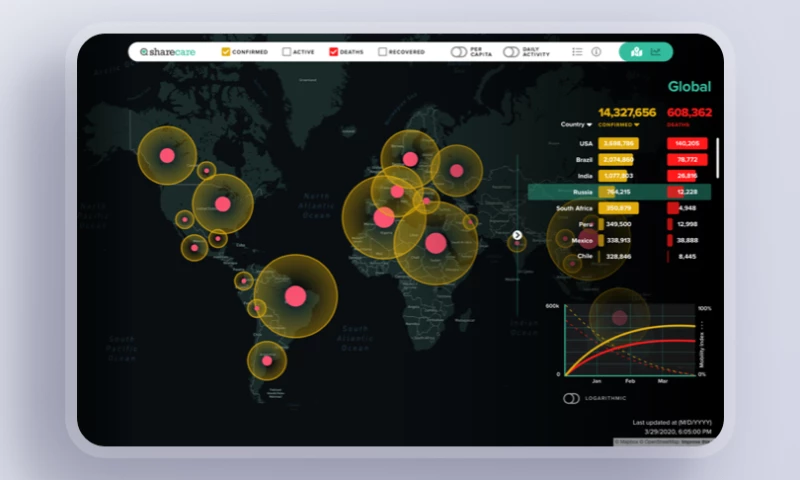Click the bubble over western Russia
Image resolution: width=800 pixels, height=480 pixels.
[x=457, y=171]
